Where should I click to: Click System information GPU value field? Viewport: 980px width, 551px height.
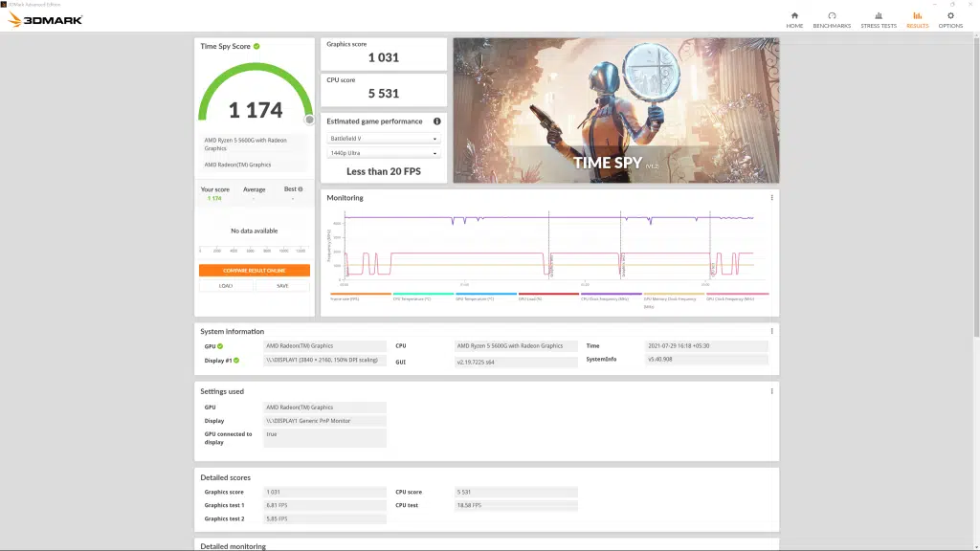click(324, 346)
